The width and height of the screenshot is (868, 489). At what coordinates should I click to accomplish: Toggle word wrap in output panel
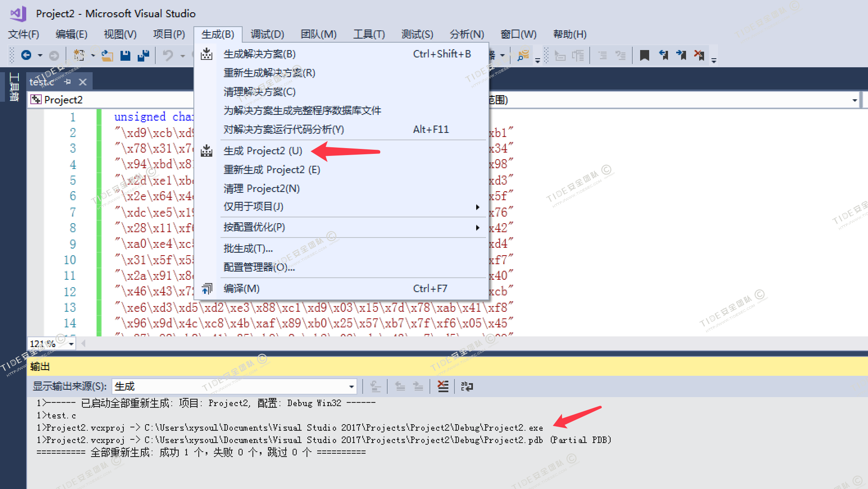click(x=467, y=386)
